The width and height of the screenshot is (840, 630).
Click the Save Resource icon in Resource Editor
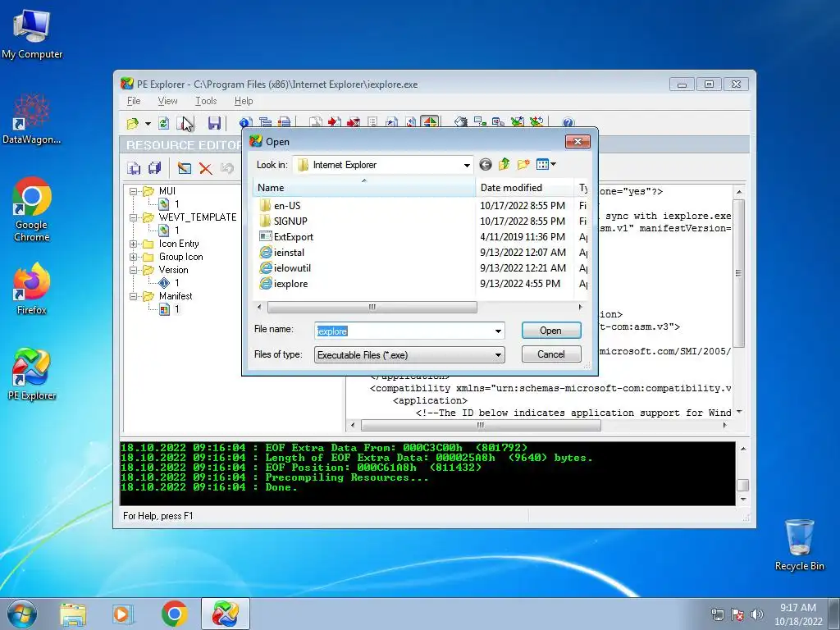pos(134,168)
